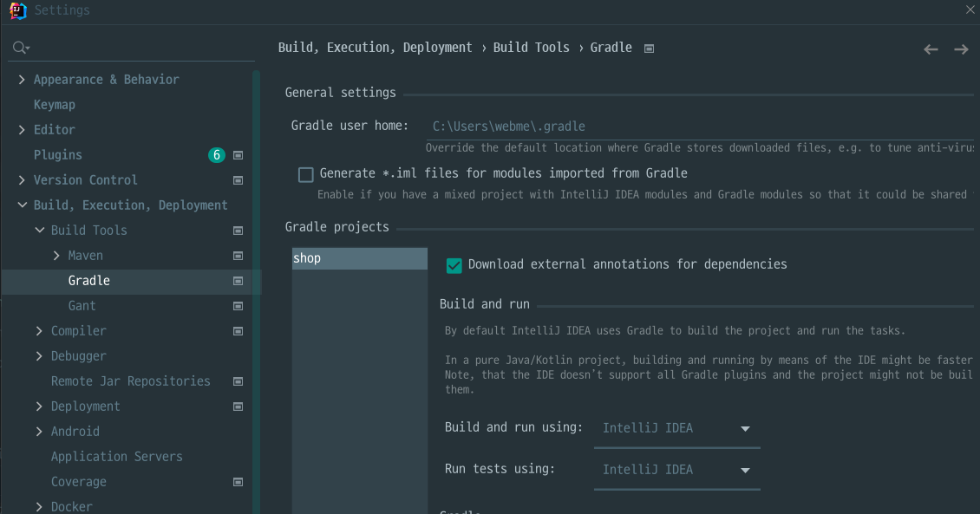Viewport: 980px width, 514px height.
Task: Click the project icon on Compiler row
Action: click(x=238, y=331)
